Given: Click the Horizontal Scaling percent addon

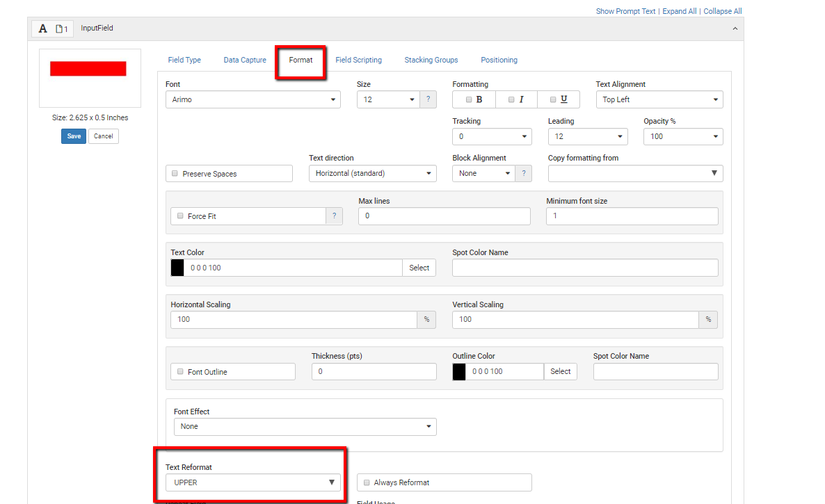Looking at the screenshot, I should (x=426, y=320).
